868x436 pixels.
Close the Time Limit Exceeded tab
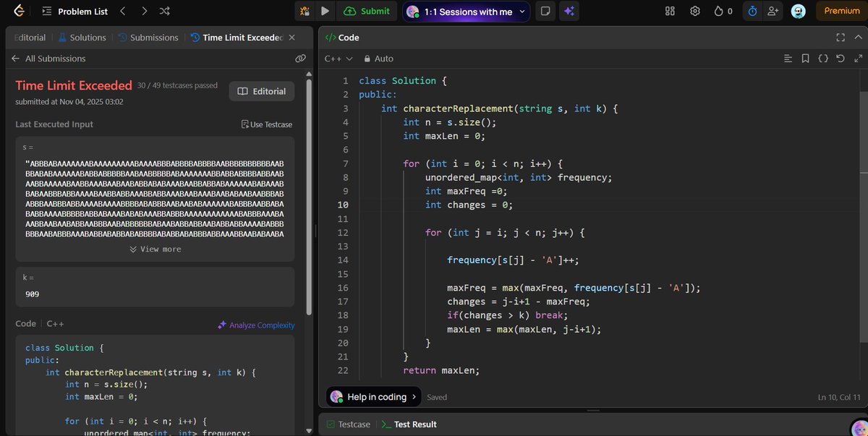click(292, 38)
